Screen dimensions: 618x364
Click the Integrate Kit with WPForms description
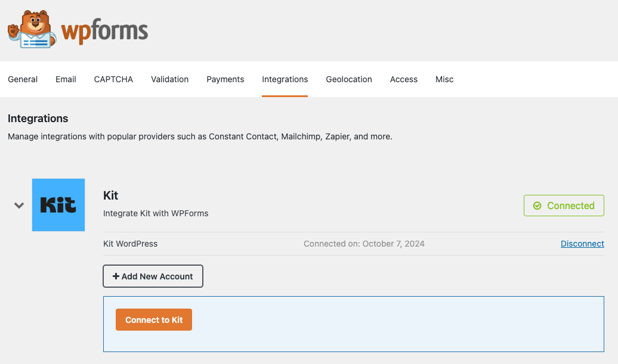tap(156, 213)
